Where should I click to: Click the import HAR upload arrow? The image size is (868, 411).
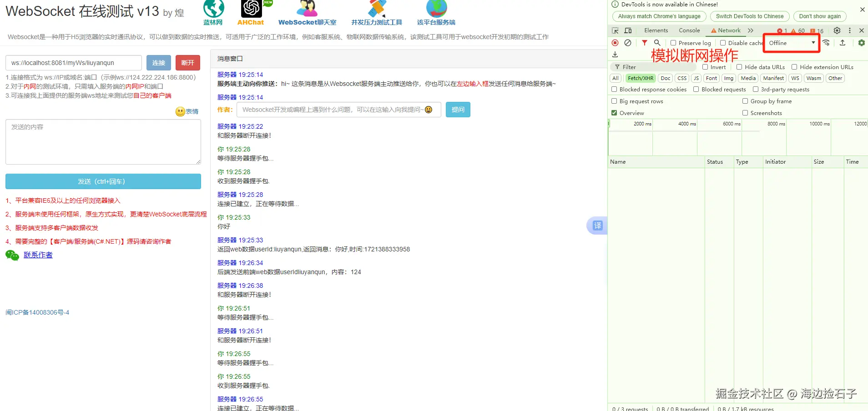point(843,43)
